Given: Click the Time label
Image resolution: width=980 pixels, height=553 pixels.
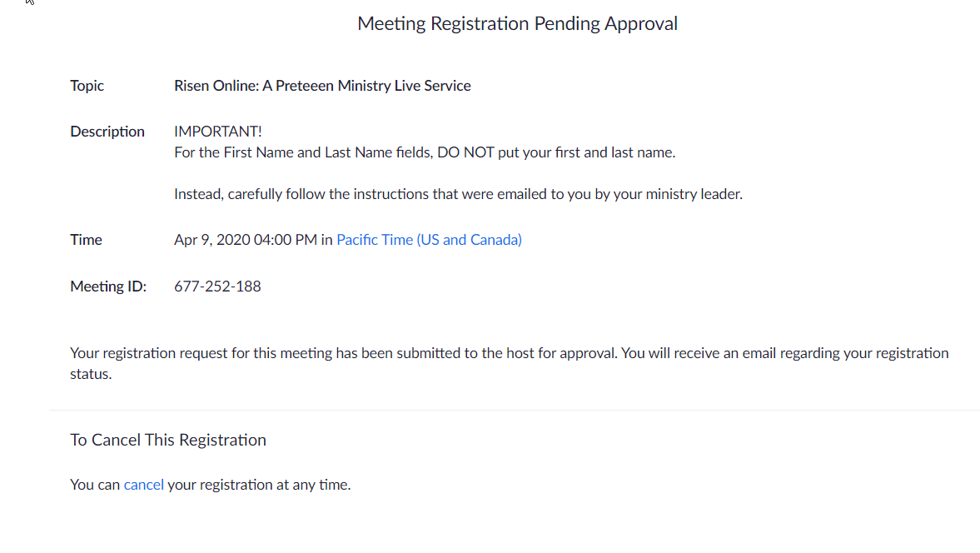Looking at the screenshot, I should click(x=87, y=240).
